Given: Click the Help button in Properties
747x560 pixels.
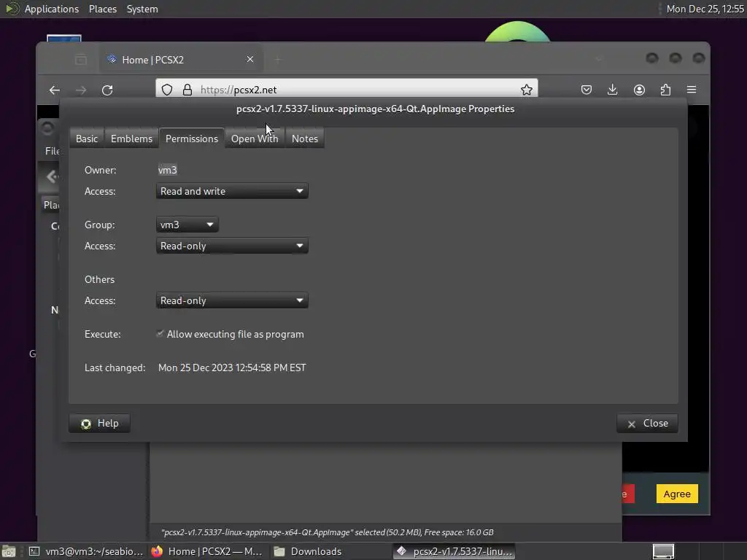Looking at the screenshot, I should coord(99,424).
